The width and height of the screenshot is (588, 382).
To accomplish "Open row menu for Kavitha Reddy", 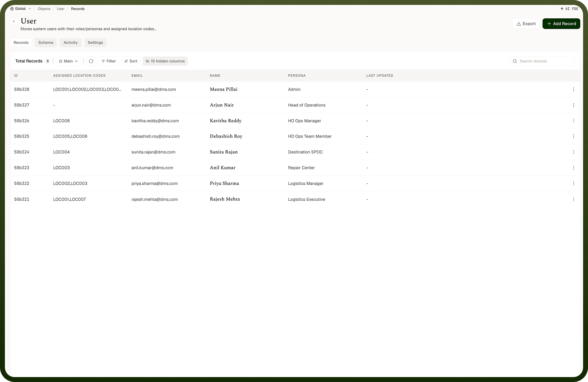I will tap(573, 121).
